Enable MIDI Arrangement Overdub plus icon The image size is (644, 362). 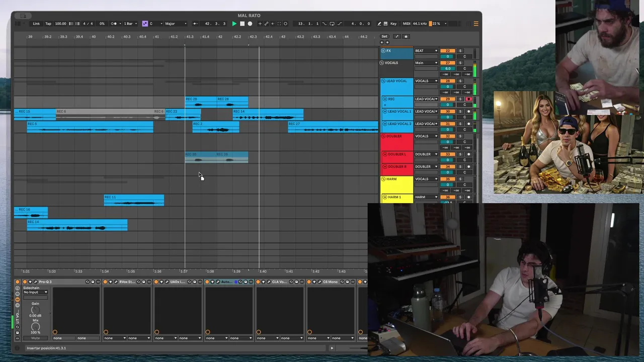pyautogui.click(x=260, y=24)
